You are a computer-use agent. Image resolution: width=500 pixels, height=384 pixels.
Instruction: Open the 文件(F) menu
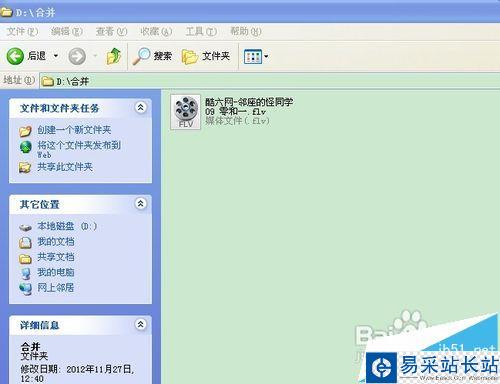click(x=22, y=31)
